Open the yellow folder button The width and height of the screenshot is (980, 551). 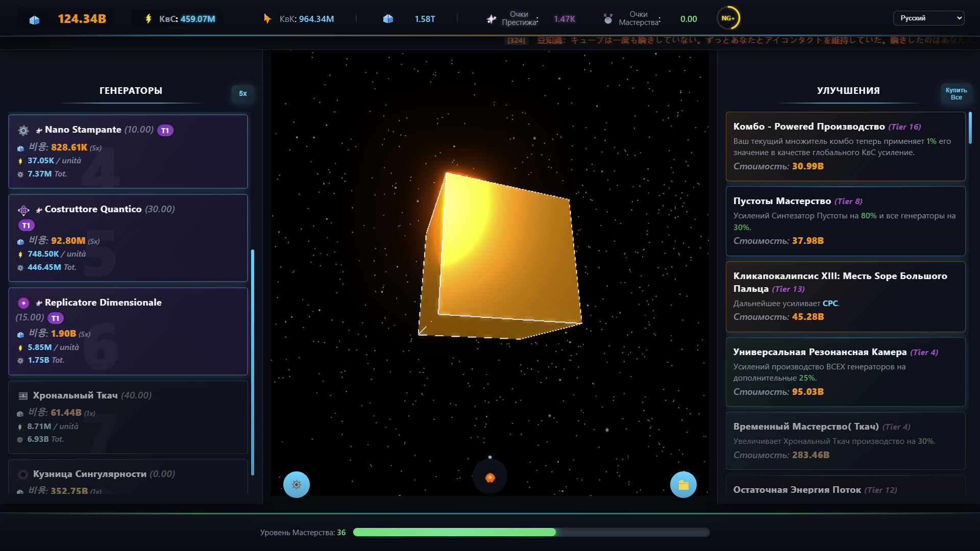pos(683,485)
